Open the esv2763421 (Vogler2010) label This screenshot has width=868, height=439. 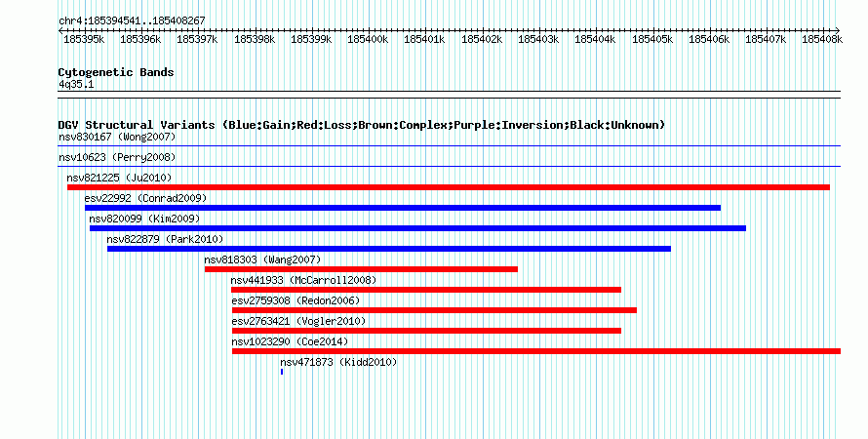point(299,321)
